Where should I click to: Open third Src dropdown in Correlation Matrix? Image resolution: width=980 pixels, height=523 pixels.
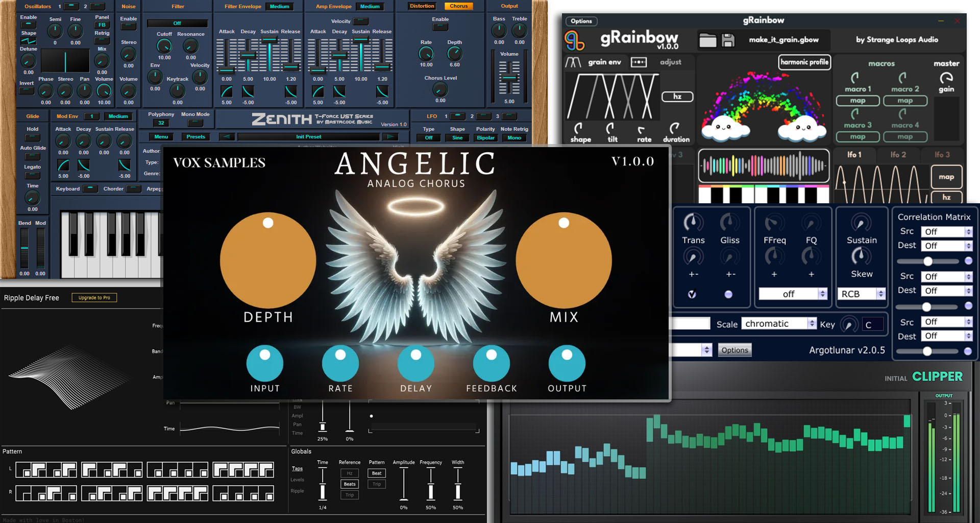[x=947, y=322]
